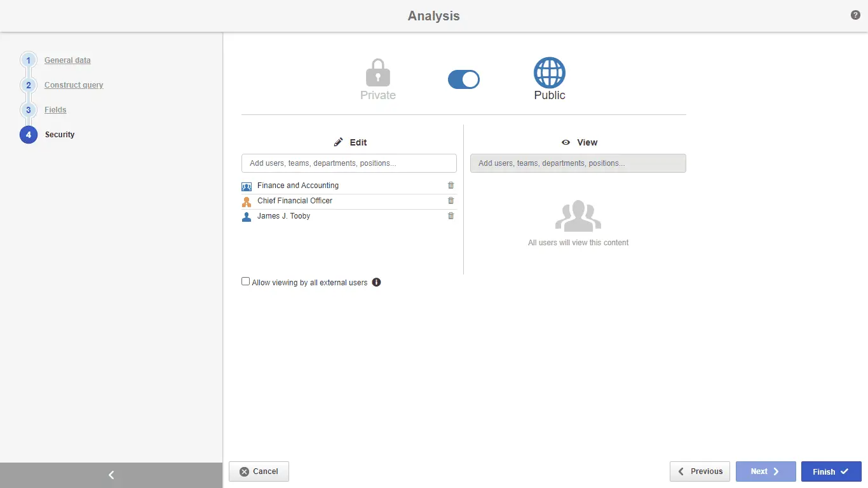Screen dimensions: 868x488
Task: Enable Allow viewing by all external users
Action: [x=246, y=281]
